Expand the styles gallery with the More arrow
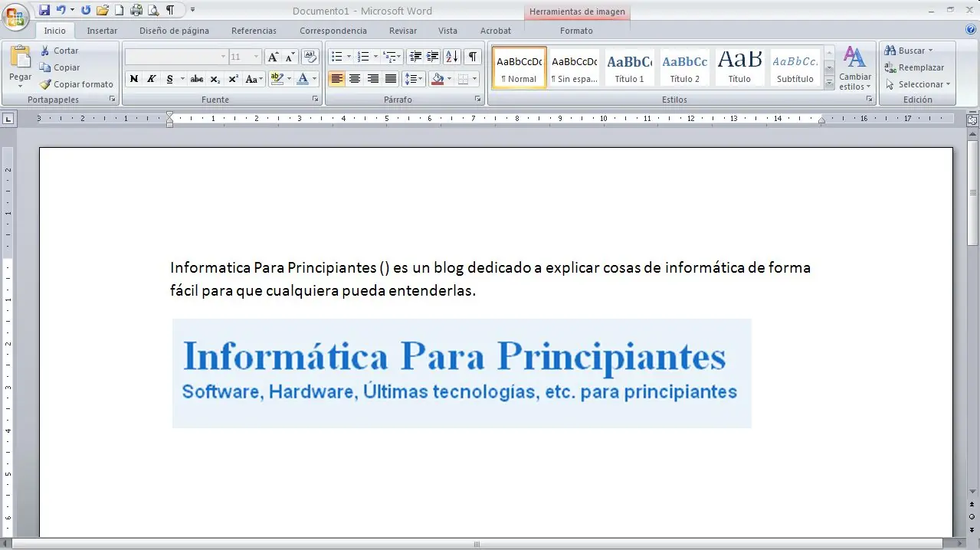 click(830, 83)
